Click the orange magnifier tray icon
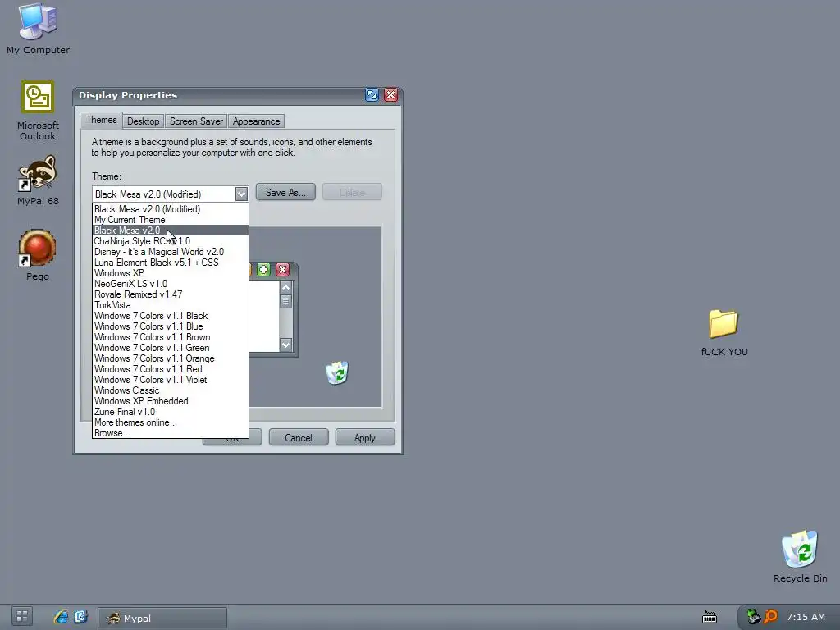Viewport: 840px width, 630px height. [770, 617]
